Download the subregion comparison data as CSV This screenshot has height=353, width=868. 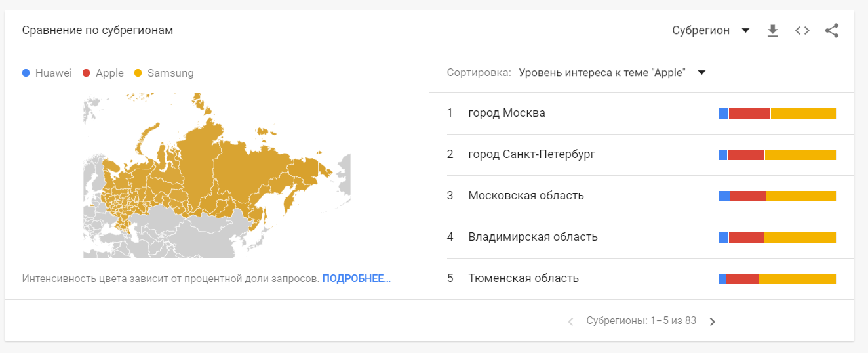773,31
